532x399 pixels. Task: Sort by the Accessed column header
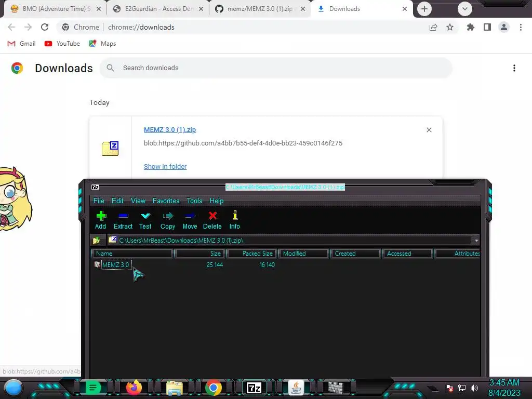click(x=407, y=254)
